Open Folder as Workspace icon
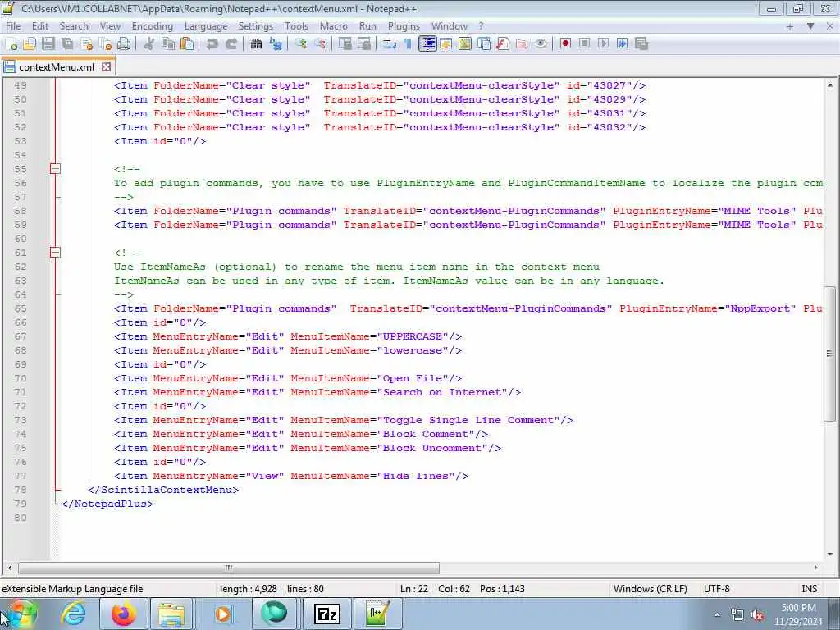 [x=522, y=44]
